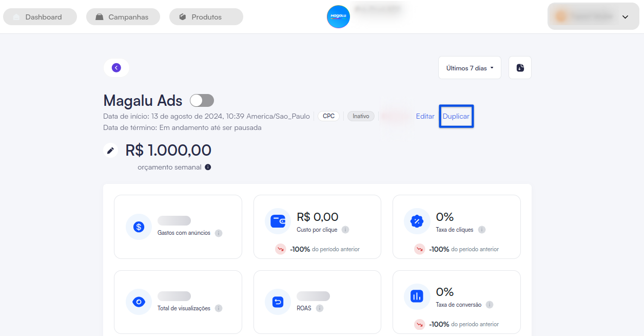Click the Editar link

pyautogui.click(x=425, y=116)
